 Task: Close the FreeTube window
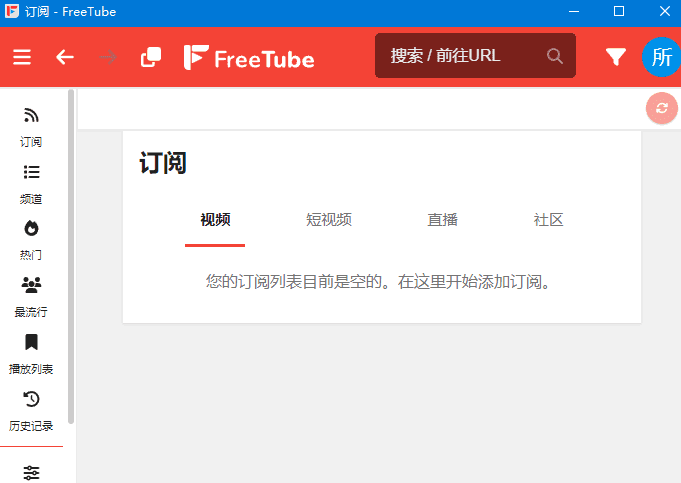(x=664, y=11)
